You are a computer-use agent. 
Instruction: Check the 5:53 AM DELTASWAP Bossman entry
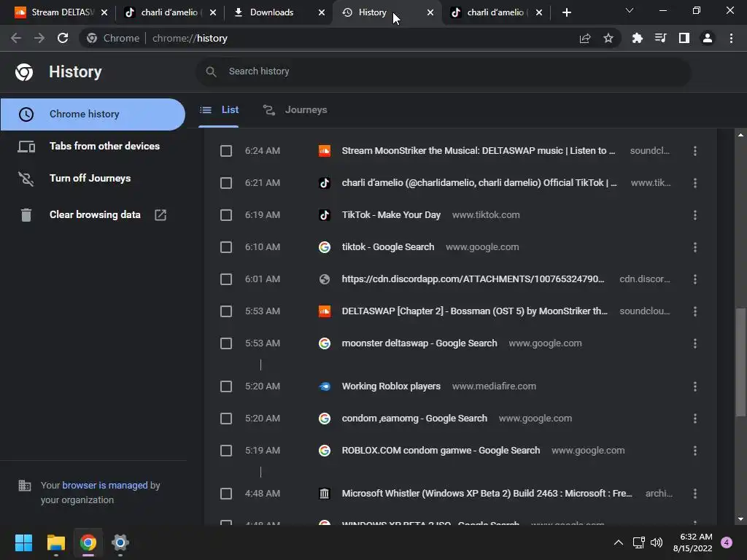[226, 311]
